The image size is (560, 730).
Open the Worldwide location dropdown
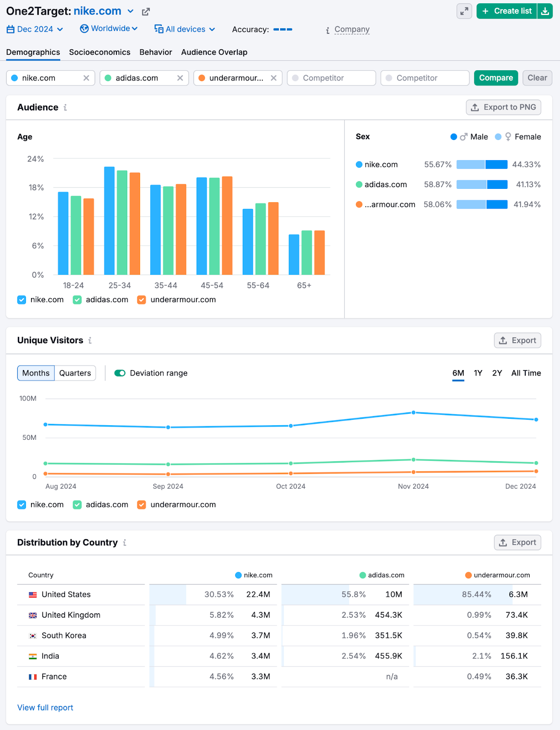[x=109, y=29]
